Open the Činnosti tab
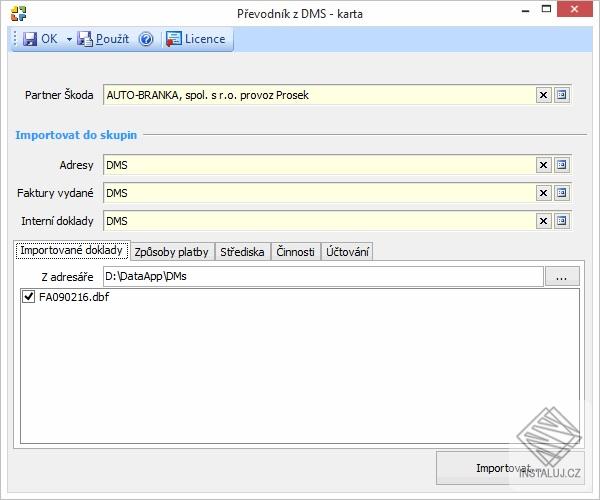 click(x=295, y=252)
